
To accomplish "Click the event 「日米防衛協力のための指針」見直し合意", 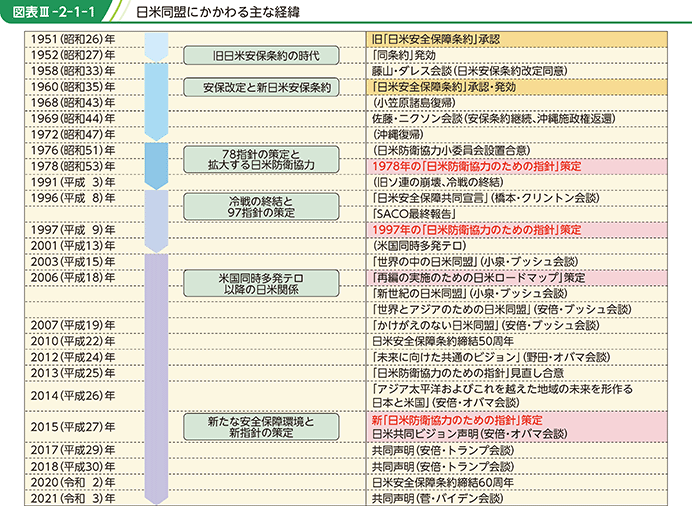I will point(468,373).
